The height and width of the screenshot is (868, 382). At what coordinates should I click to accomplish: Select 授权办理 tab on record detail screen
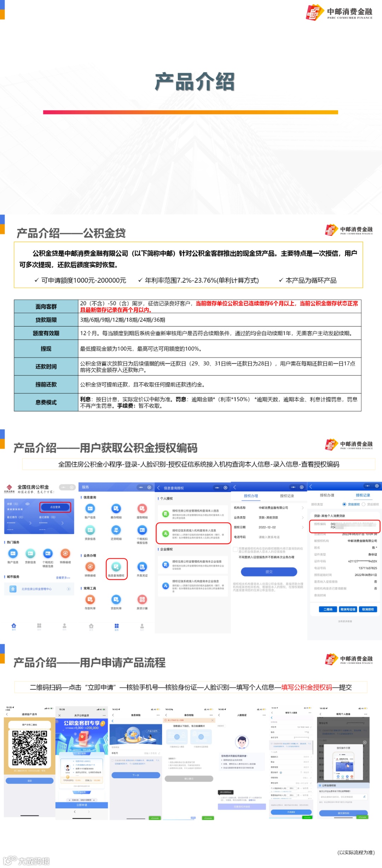[x=327, y=495]
